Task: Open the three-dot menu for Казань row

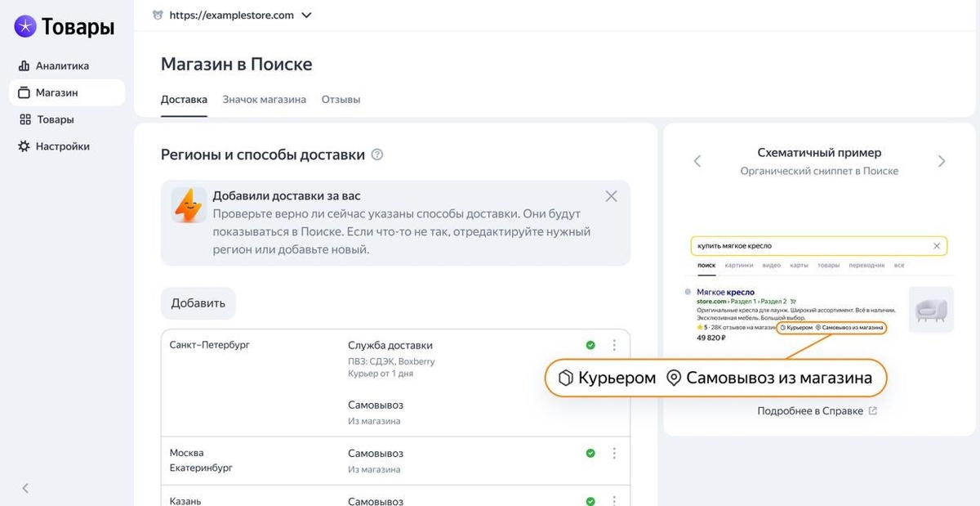Action: click(614, 501)
